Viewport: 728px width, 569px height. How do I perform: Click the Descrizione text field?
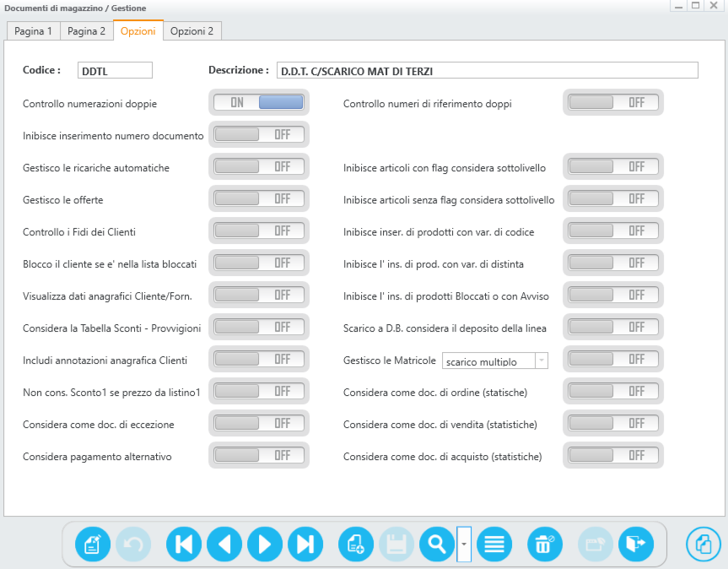(488, 70)
